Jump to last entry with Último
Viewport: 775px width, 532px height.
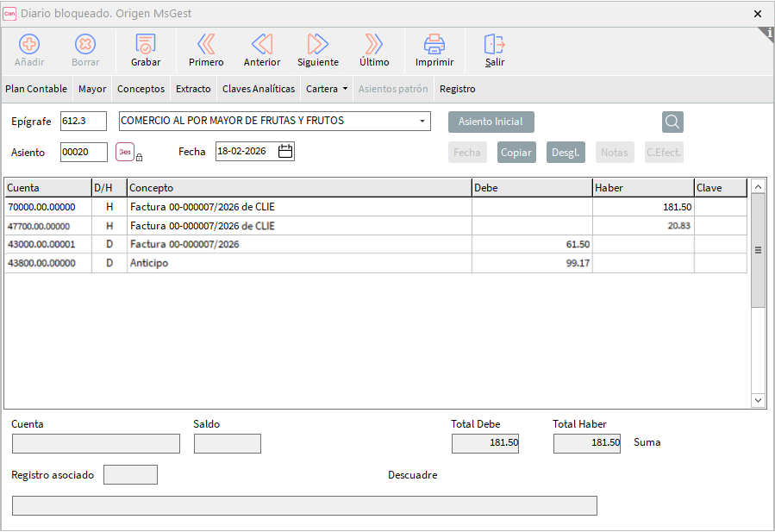pos(374,45)
